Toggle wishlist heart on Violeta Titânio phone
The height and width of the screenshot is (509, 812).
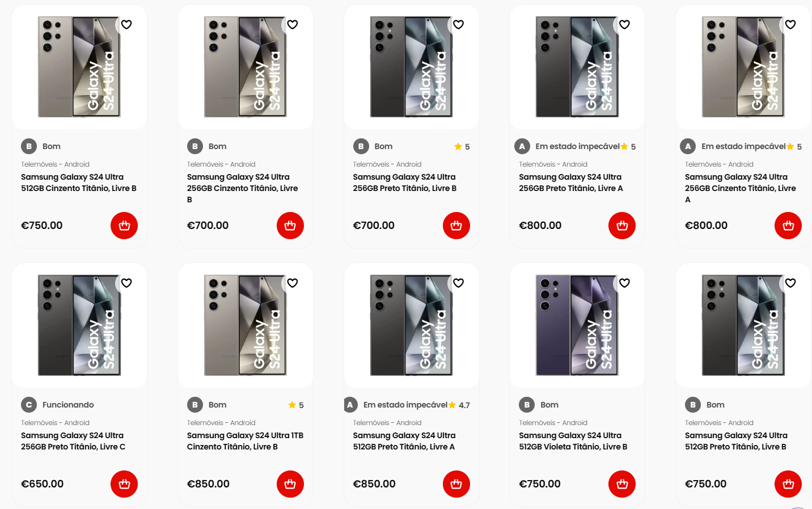click(x=624, y=283)
